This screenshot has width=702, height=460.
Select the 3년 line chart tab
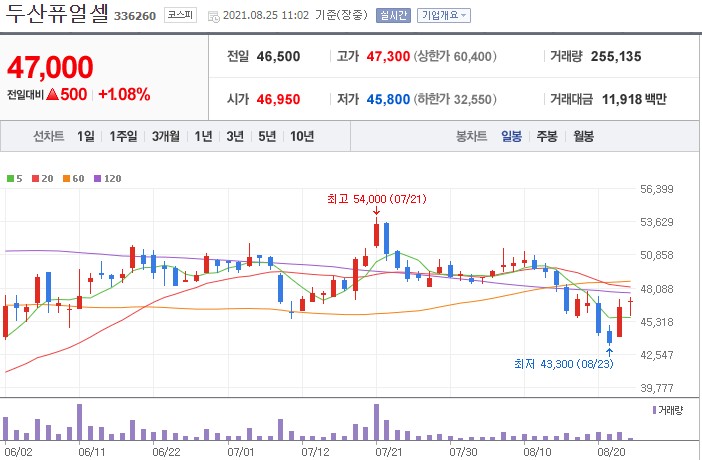point(235,136)
